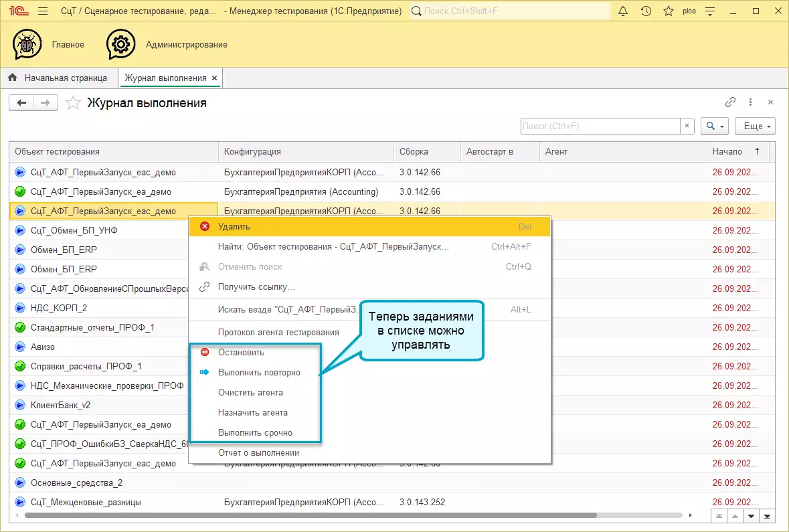
Task: Open the history clock icon
Action: pos(646,11)
